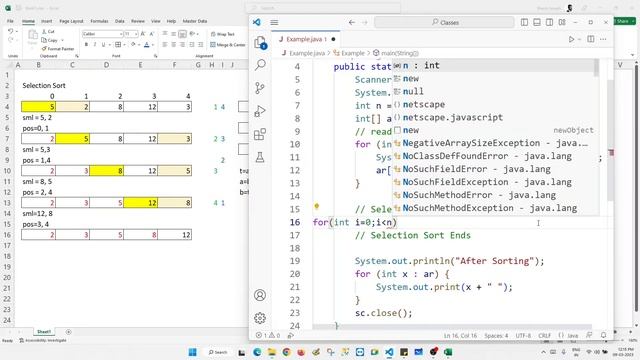Open font color dropdown arrow in Excel

(x=153, y=44)
